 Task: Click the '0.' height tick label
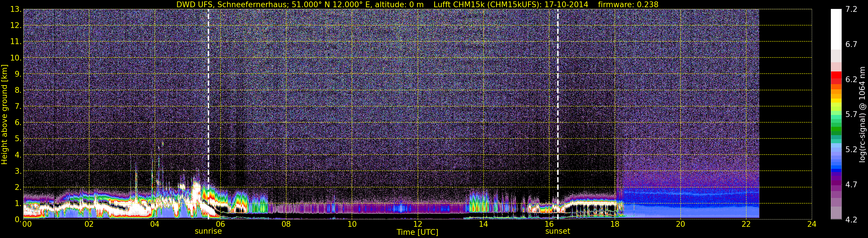click(18, 220)
